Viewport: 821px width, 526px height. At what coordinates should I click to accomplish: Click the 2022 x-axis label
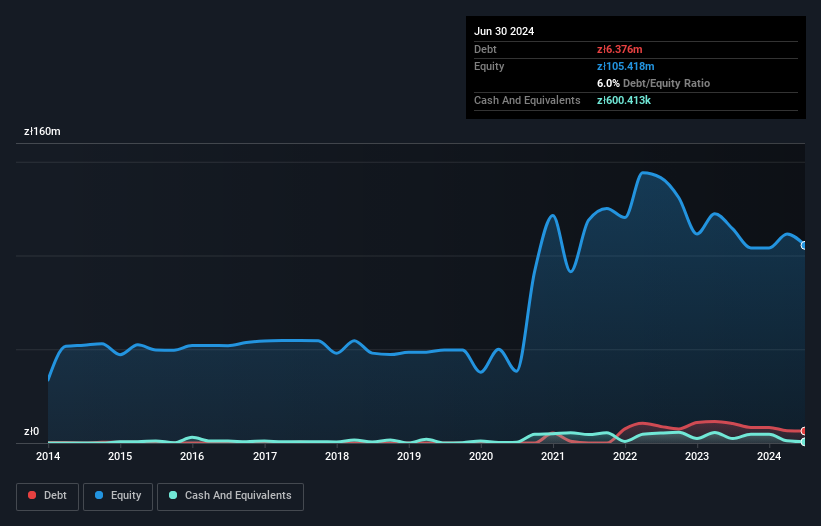[625, 456]
